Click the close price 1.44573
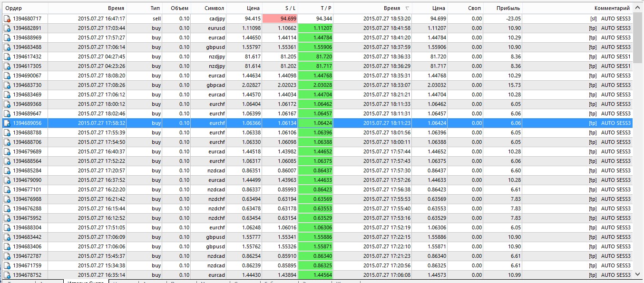Screen dimensions: 644x283 pyautogui.click(x=437, y=275)
